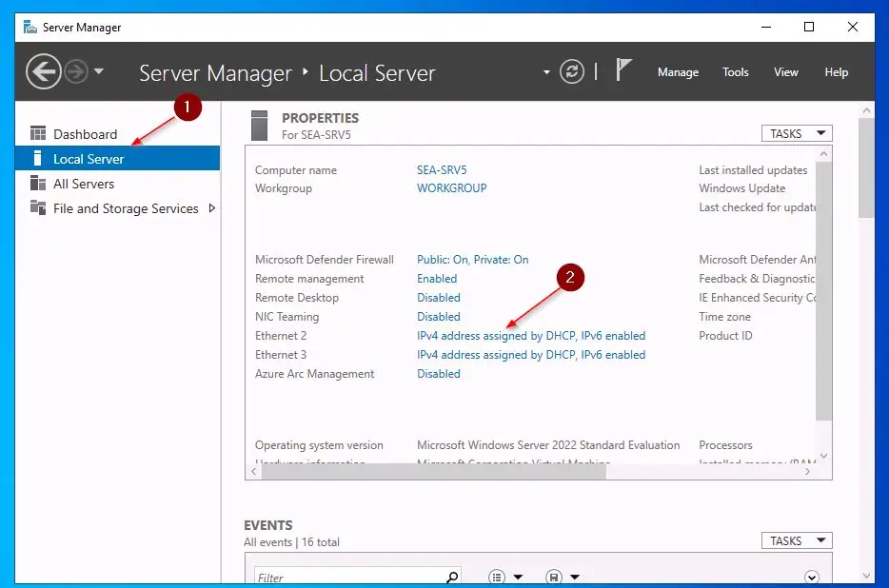Click the Local Server icon

pyautogui.click(x=37, y=158)
